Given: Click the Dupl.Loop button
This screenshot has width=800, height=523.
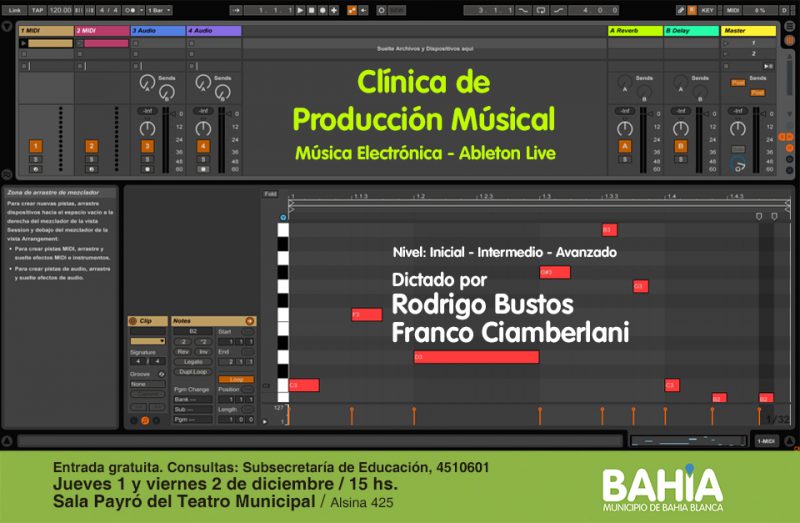Looking at the screenshot, I should 192,371.
